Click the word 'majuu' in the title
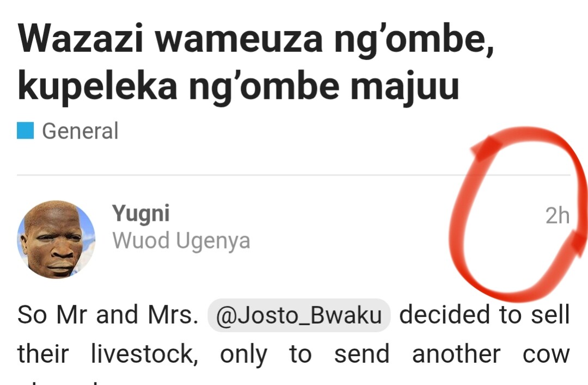The image size is (588, 385). tap(405, 88)
